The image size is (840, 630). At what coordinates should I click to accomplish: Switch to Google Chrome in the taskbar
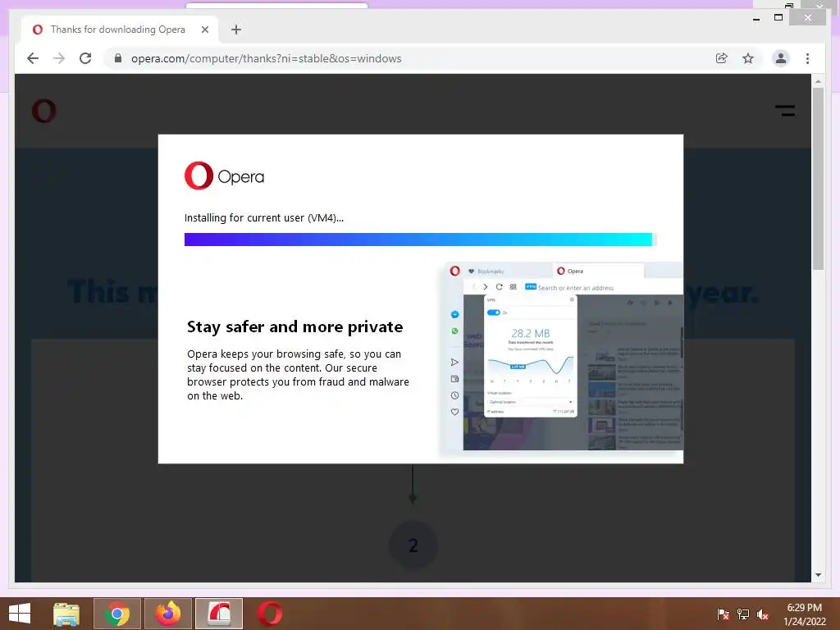117,614
